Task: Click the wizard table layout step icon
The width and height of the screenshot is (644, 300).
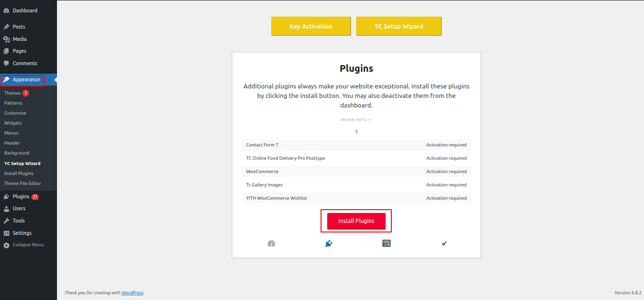Action: click(x=387, y=243)
